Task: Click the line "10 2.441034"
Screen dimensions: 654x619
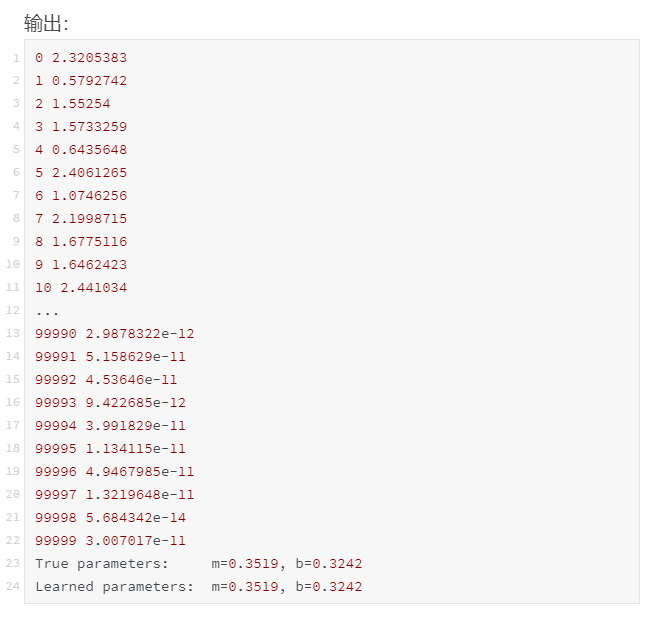Action: click(81, 288)
